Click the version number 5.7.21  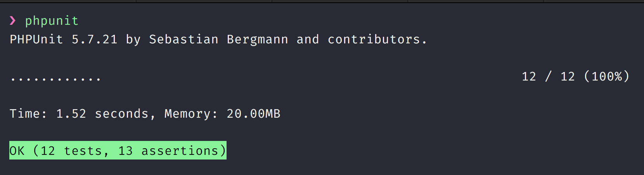94,39
